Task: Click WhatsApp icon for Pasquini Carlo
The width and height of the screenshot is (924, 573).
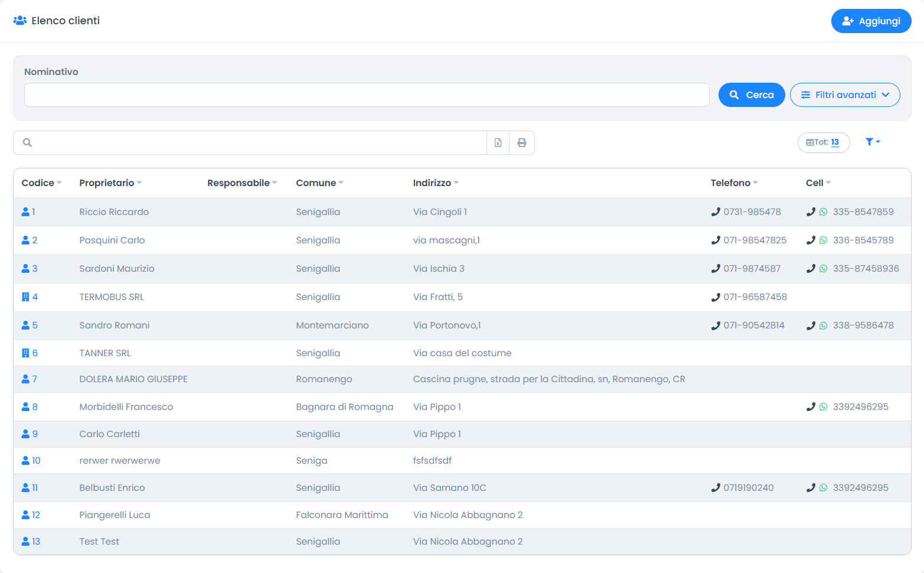Action: pyautogui.click(x=823, y=240)
